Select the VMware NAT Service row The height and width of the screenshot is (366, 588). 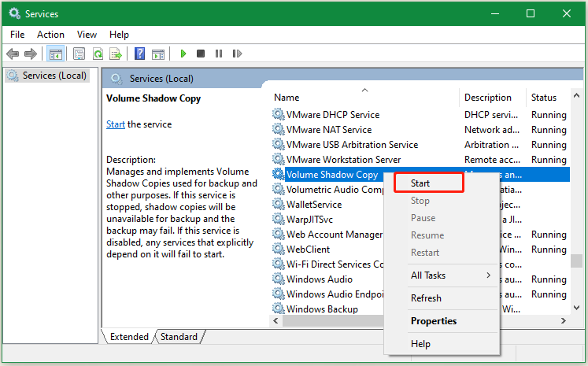(420, 129)
